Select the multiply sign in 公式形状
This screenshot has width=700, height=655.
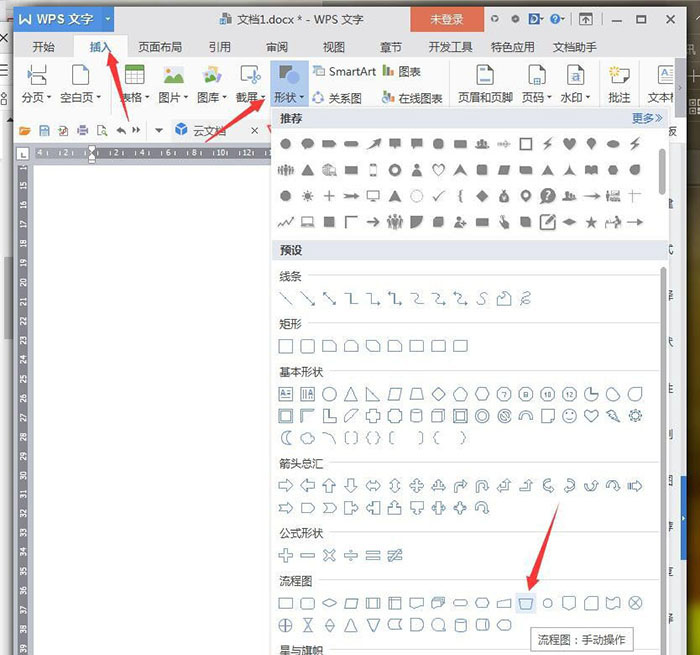coord(329,555)
